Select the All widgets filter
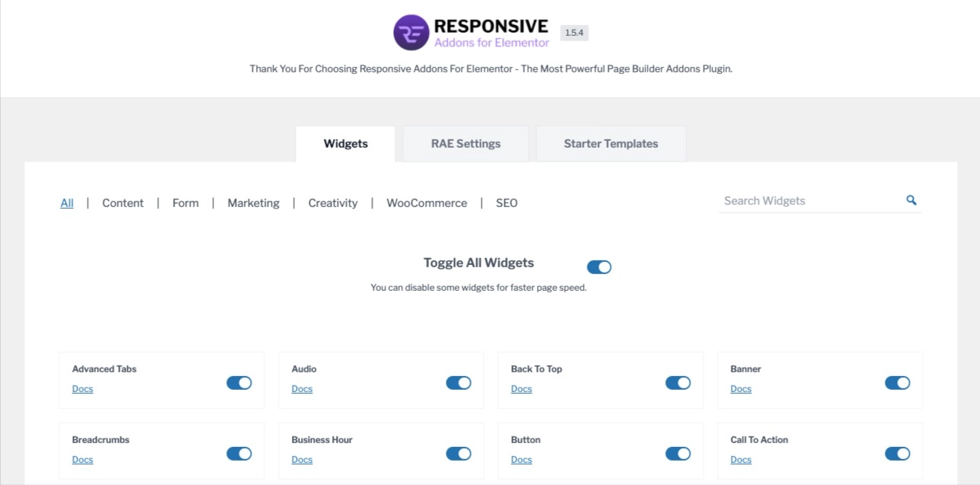Viewport: 980px width, 485px height. [x=67, y=203]
